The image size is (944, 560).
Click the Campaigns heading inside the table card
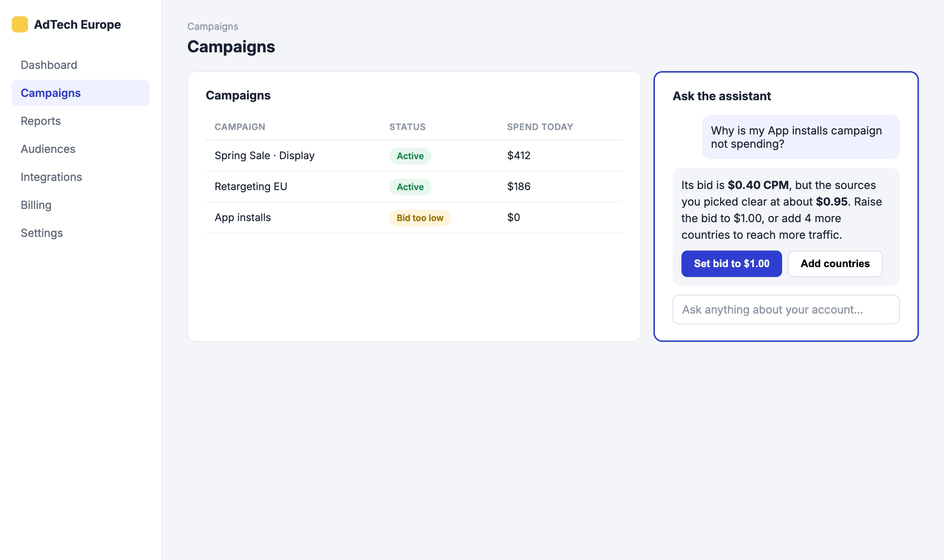238,95
